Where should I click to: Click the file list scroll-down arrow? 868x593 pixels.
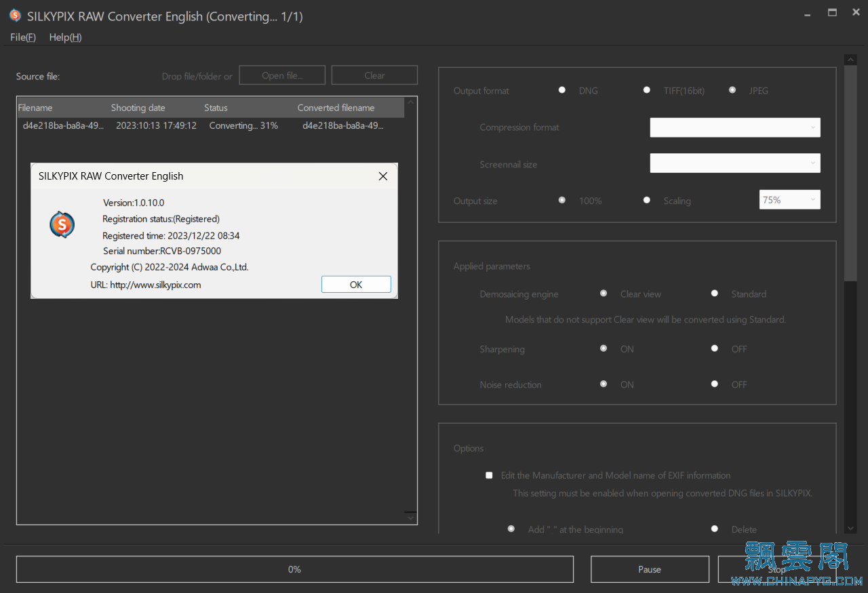pos(410,518)
